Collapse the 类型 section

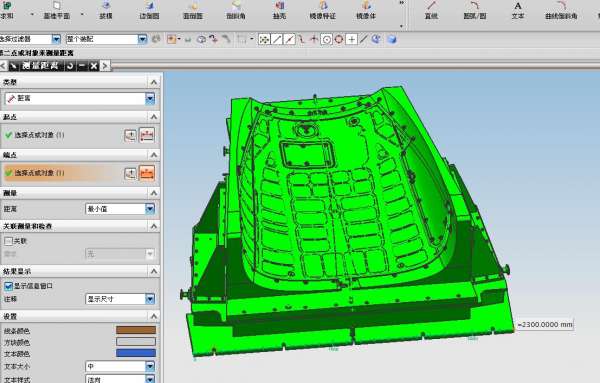coord(153,82)
